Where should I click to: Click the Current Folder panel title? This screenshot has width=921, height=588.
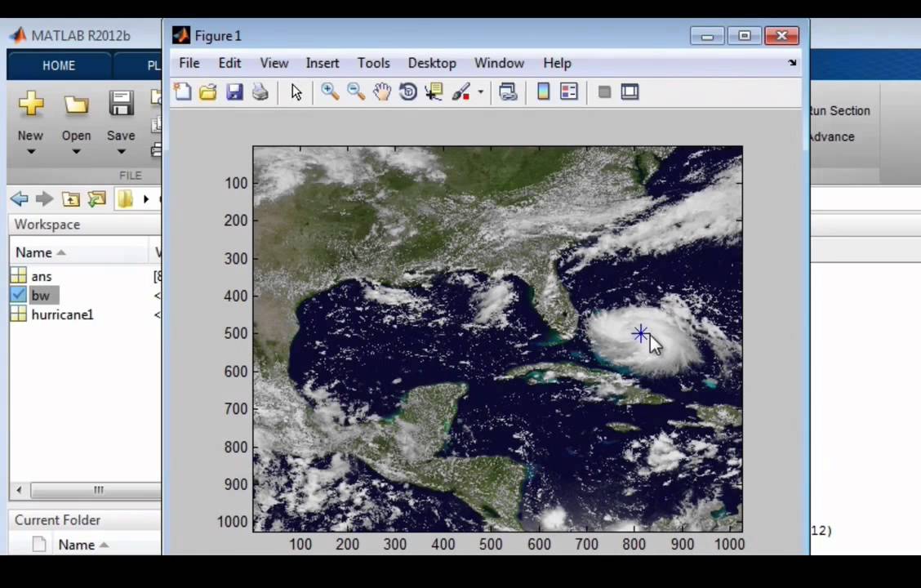pyautogui.click(x=57, y=520)
